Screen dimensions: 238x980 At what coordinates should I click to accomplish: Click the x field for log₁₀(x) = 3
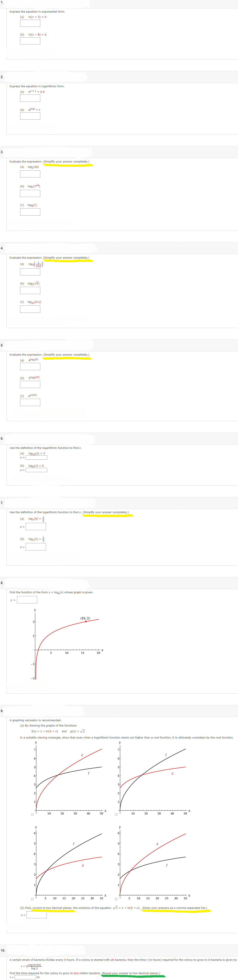pos(36,457)
